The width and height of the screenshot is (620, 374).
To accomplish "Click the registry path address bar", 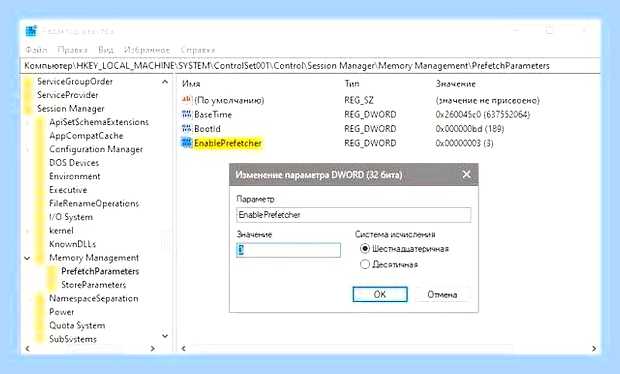I will pos(310,66).
